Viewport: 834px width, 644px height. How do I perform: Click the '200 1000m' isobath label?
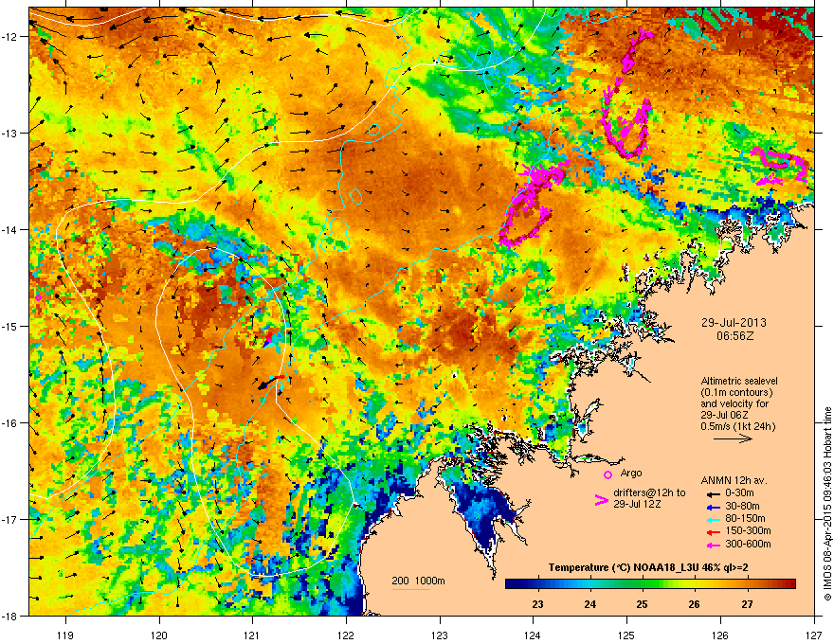(418, 581)
